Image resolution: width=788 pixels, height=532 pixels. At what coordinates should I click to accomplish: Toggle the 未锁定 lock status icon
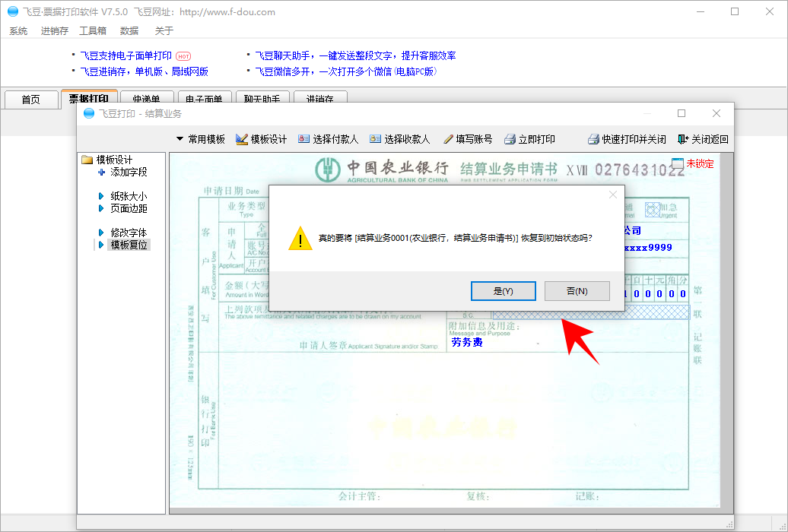click(678, 163)
